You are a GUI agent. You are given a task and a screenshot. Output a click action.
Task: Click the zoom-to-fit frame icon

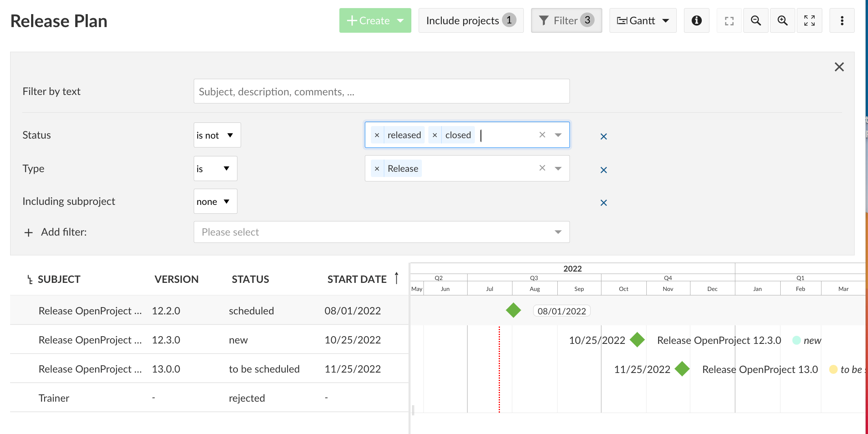[729, 20]
